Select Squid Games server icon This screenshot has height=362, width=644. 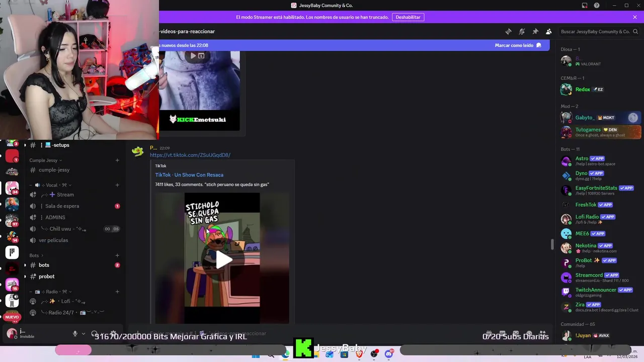(x=12, y=171)
